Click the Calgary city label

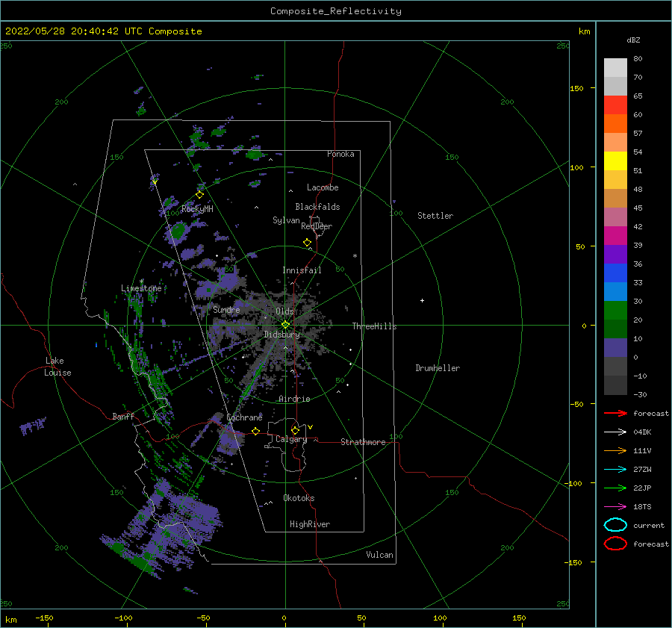291,439
